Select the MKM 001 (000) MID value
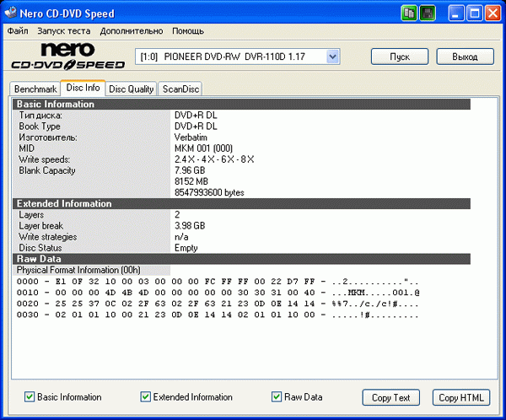 point(203,148)
